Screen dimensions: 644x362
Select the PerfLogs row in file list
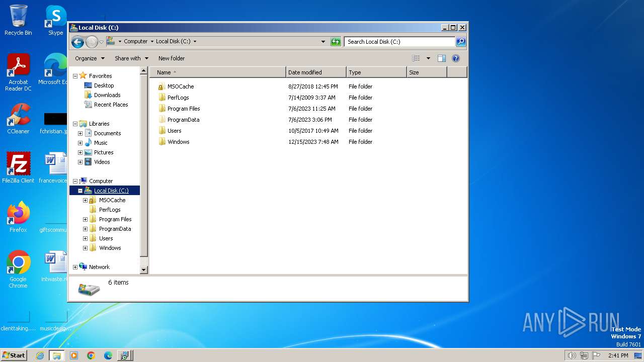tap(178, 98)
